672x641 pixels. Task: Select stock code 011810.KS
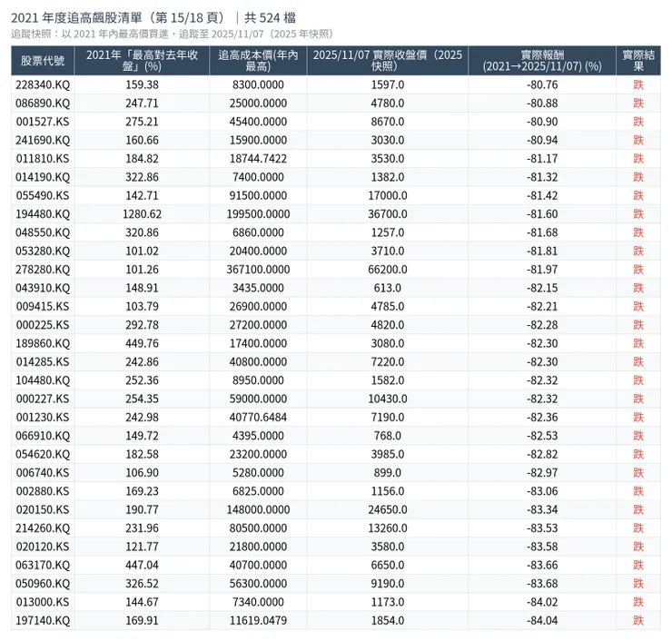[x=43, y=159]
